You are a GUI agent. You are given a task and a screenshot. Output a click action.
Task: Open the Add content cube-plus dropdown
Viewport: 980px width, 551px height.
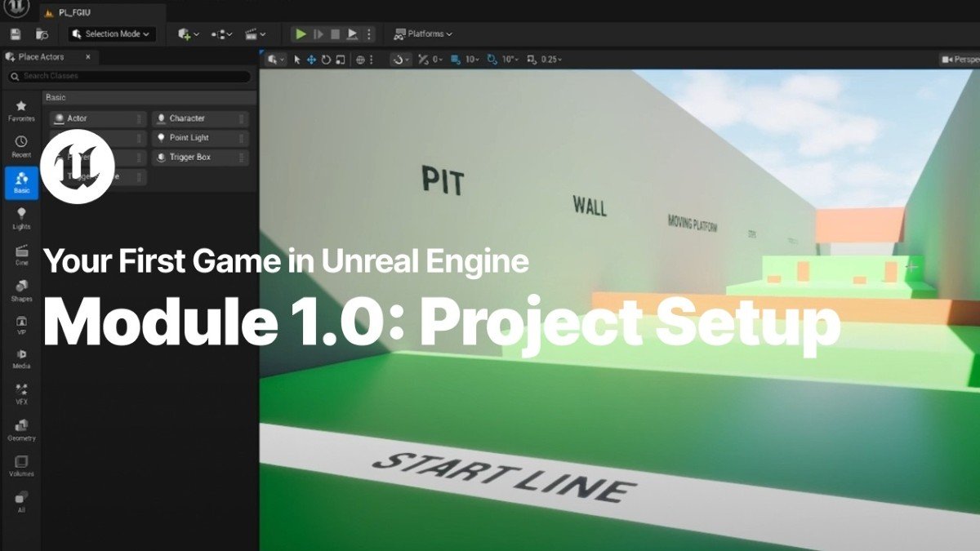(x=189, y=34)
